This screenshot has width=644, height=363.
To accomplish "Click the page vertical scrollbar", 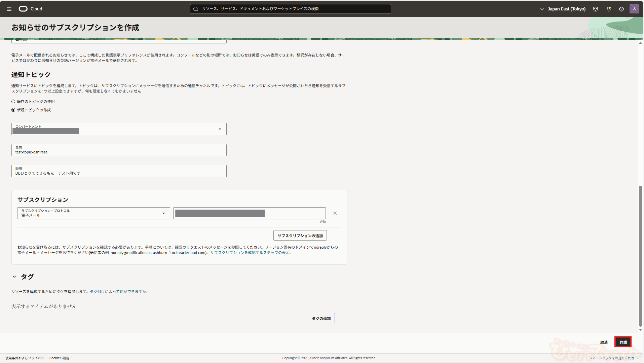I will [x=640, y=256].
